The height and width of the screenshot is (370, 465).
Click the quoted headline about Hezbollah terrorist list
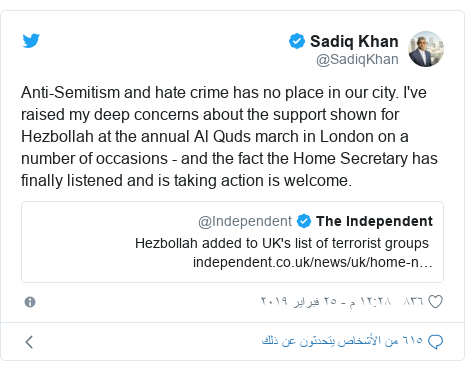click(x=282, y=243)
